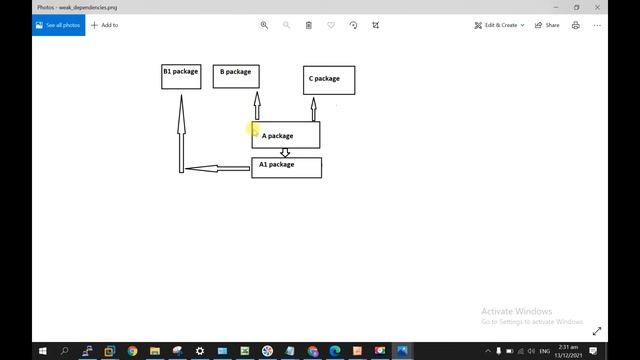Open the Windows Start menu

pos(42,351)
